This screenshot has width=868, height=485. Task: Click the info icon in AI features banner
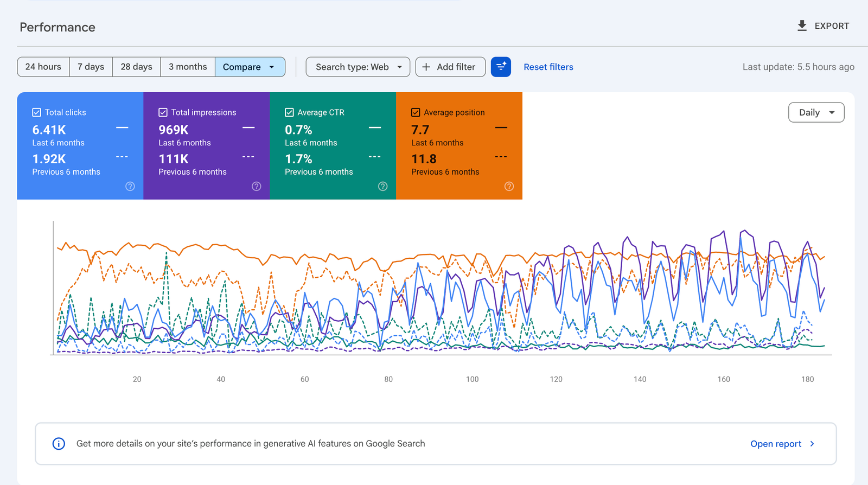pos(59,444)
